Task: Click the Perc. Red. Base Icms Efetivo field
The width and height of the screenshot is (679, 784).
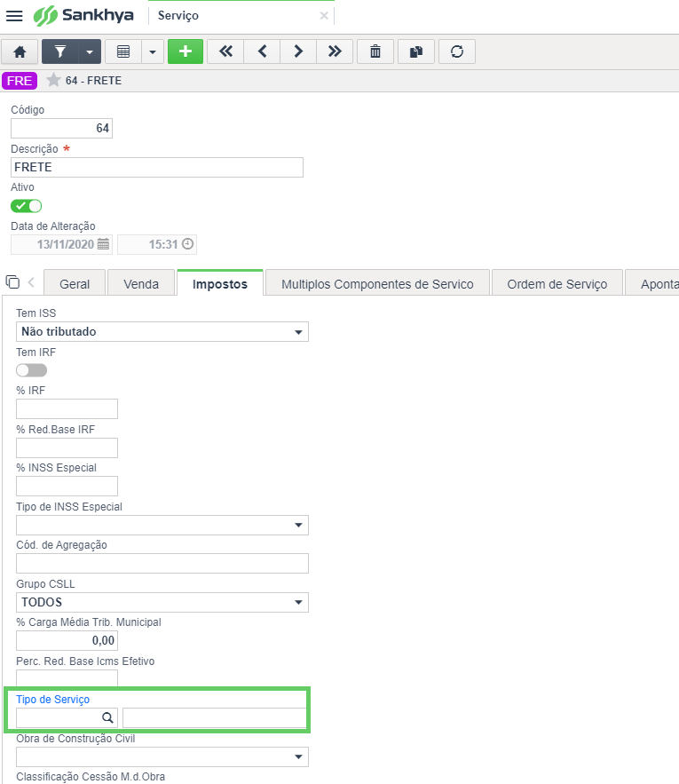Action: 67,678
